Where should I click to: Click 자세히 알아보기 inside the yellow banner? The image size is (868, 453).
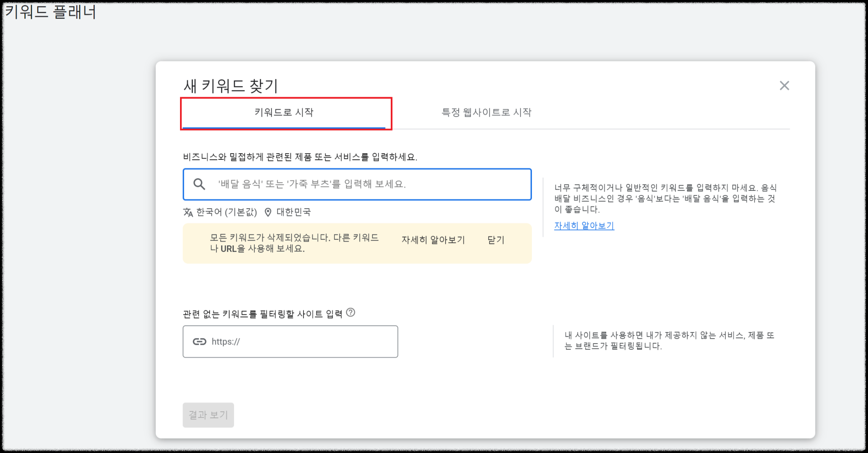(x=433, y=240)
